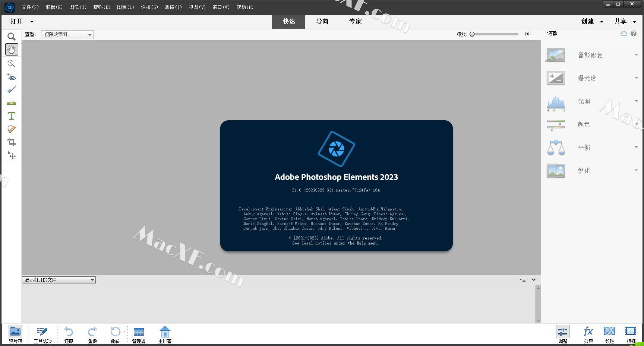Expand Balance (平衡) adjustment
Image resolution: width=644 pixels, height=346 pixels.
coord(636,147)
